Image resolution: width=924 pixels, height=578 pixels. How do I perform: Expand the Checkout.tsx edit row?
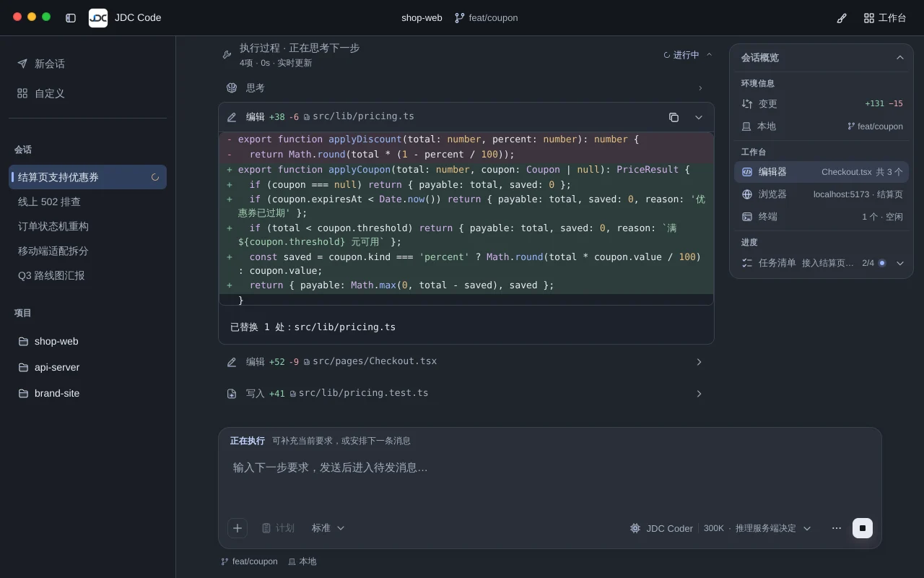click(466, 361)
